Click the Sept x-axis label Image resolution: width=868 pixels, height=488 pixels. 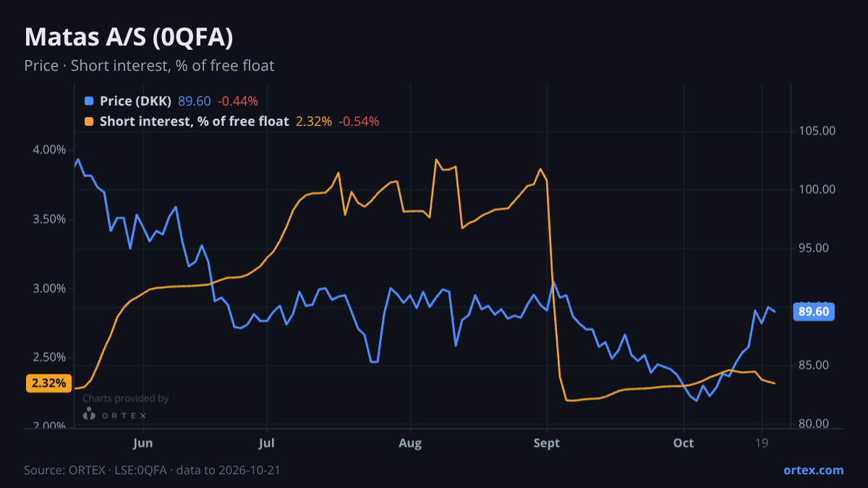(x=547, y=442)
